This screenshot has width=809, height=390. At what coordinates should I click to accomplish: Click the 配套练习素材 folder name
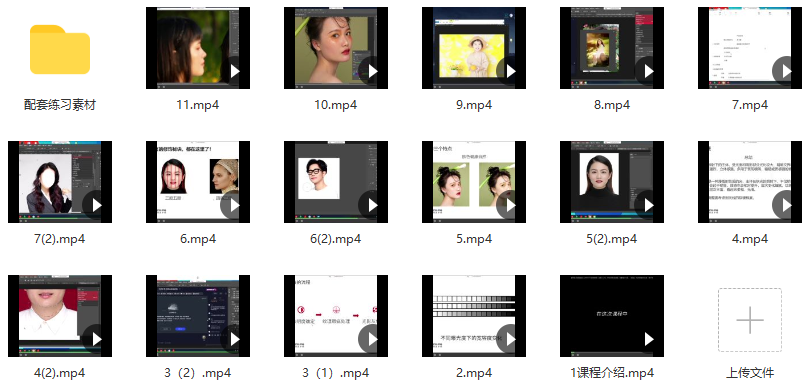[x=60, y=105]
